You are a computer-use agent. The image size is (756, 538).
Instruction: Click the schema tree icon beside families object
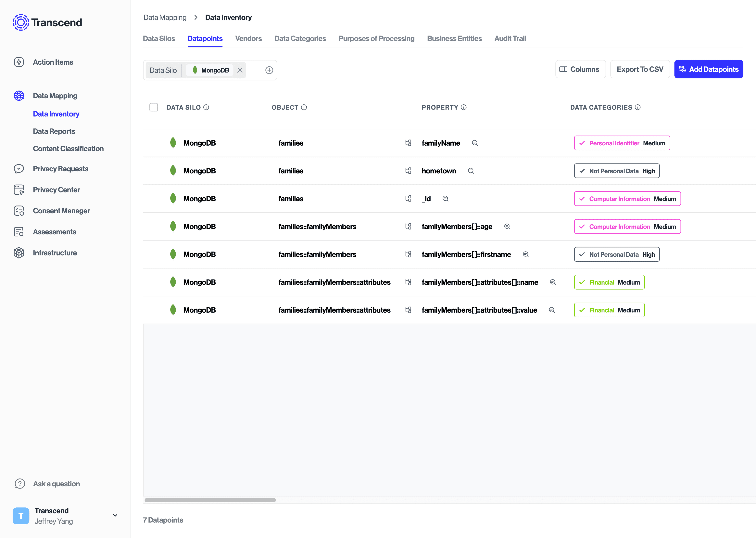coord(408,143)
